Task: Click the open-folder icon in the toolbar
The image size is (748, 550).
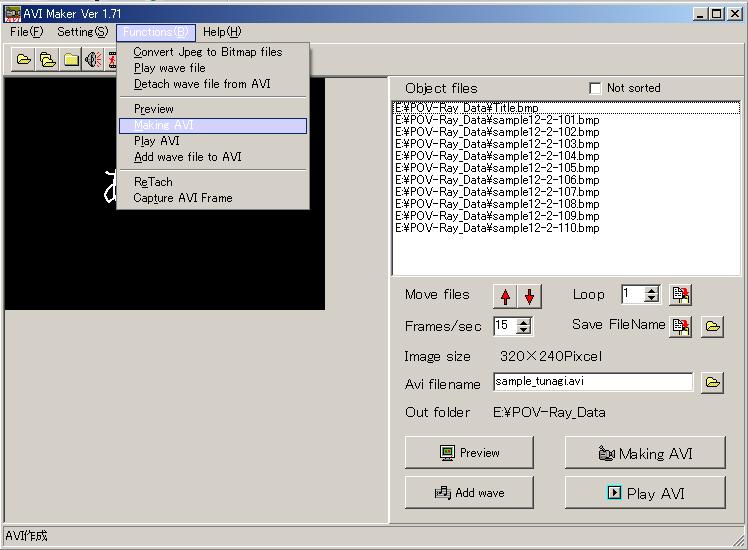Action: (x=23, y=60)
